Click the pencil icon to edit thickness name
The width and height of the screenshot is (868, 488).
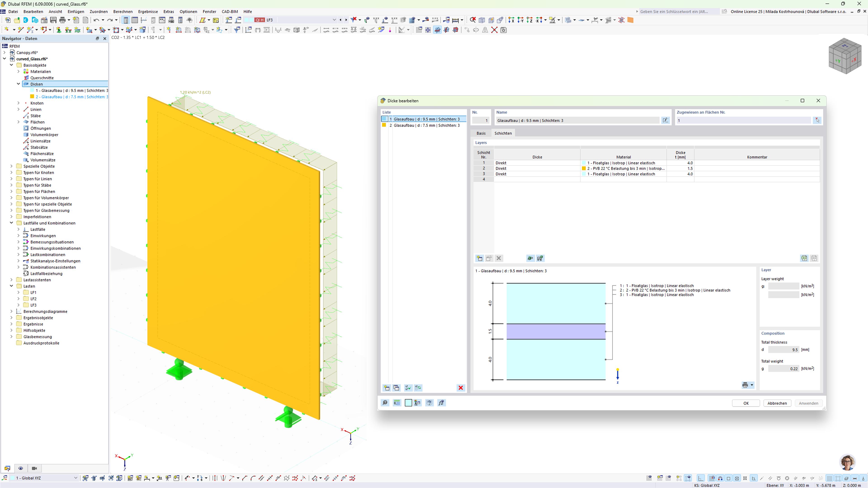[x=666, y=120]
